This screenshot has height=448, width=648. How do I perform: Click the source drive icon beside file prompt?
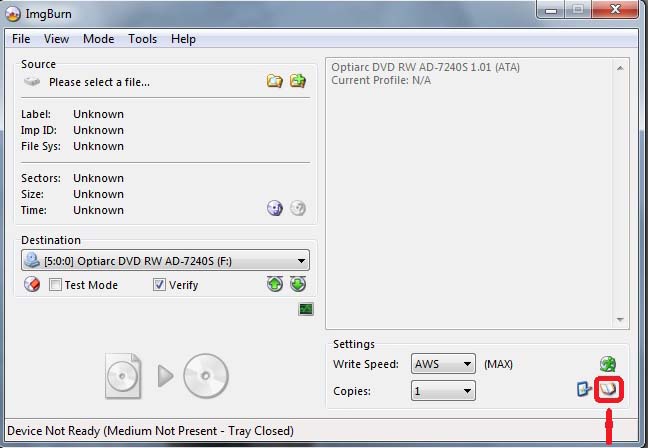[x=32, y=81]
